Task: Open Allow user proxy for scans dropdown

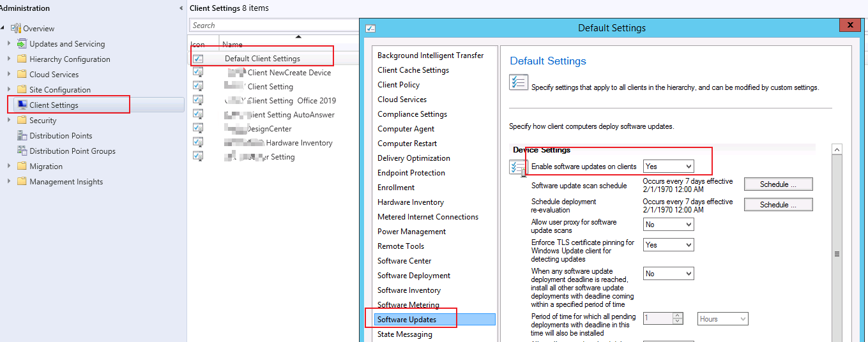Action: [x=668, y=225]
